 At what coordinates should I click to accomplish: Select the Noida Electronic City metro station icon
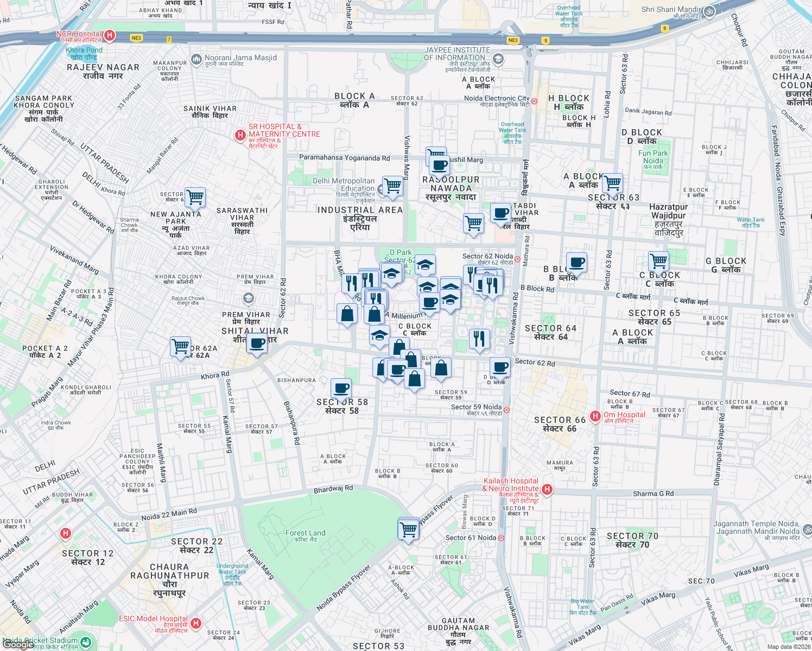(533, 100)
